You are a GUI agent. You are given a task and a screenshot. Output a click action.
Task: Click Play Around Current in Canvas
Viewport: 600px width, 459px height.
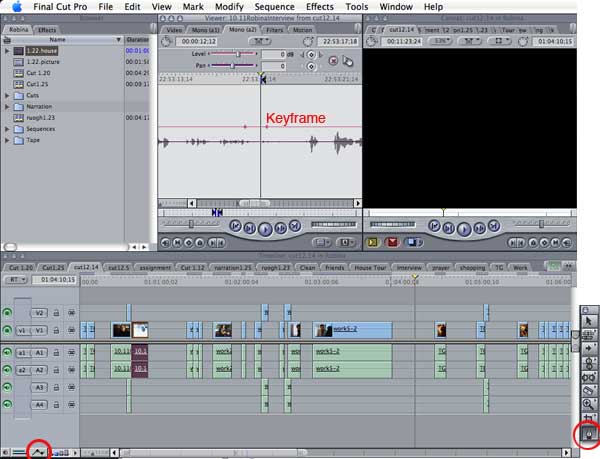click(x=479, y=228)
